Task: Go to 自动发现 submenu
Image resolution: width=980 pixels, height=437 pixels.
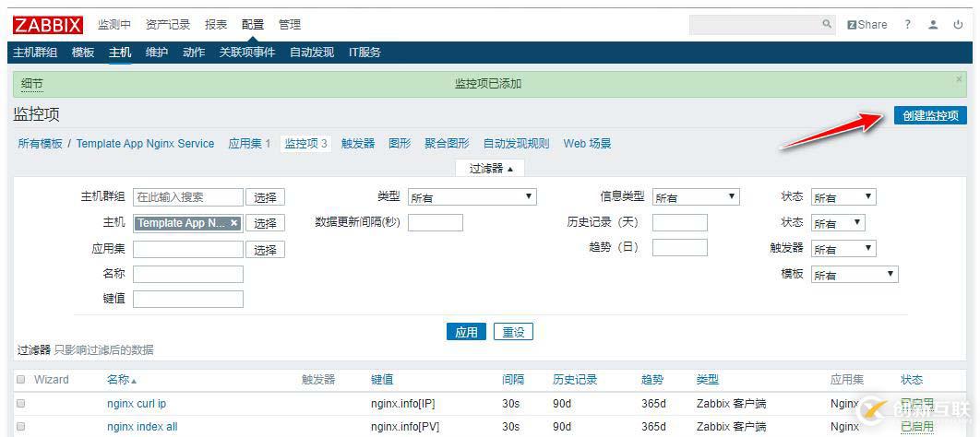Action: tap(312, 53)
